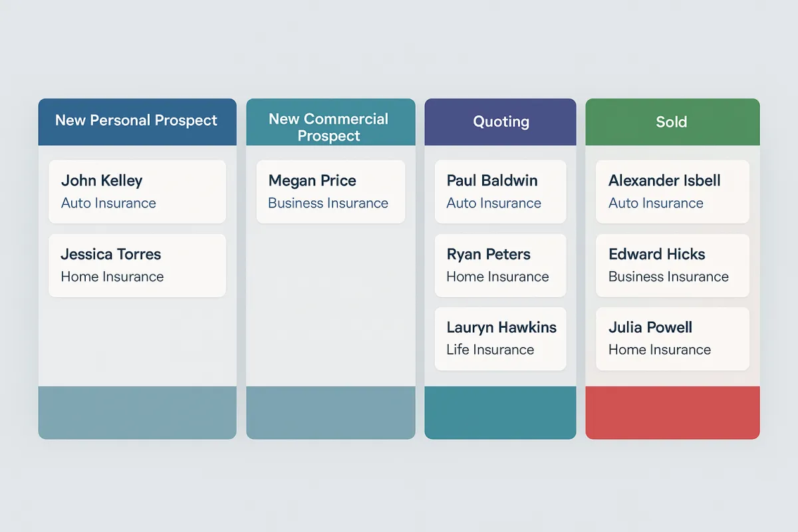Open the Jessica Torres card
This screenshot has height=532, width=798.
[137, 265]
